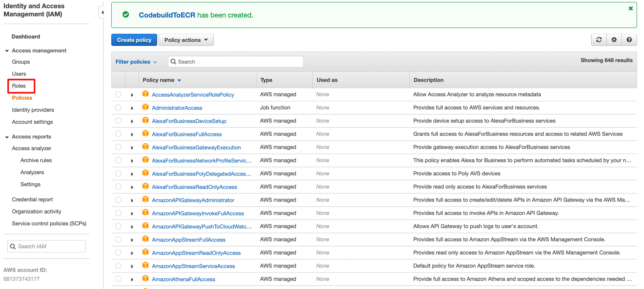Screen dimensions: 644x289
Task: Open Account settings page
Action: pyautogui.click(x=33, y=122)
